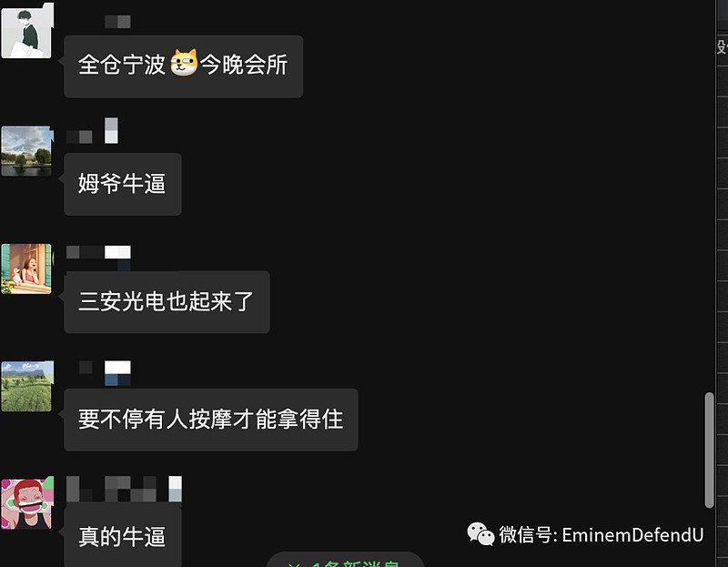Viewport: 728px width, 567px height.
Task: Click the blurred sender name above 姆爷牛逼
Action: (x=92, y=131)
